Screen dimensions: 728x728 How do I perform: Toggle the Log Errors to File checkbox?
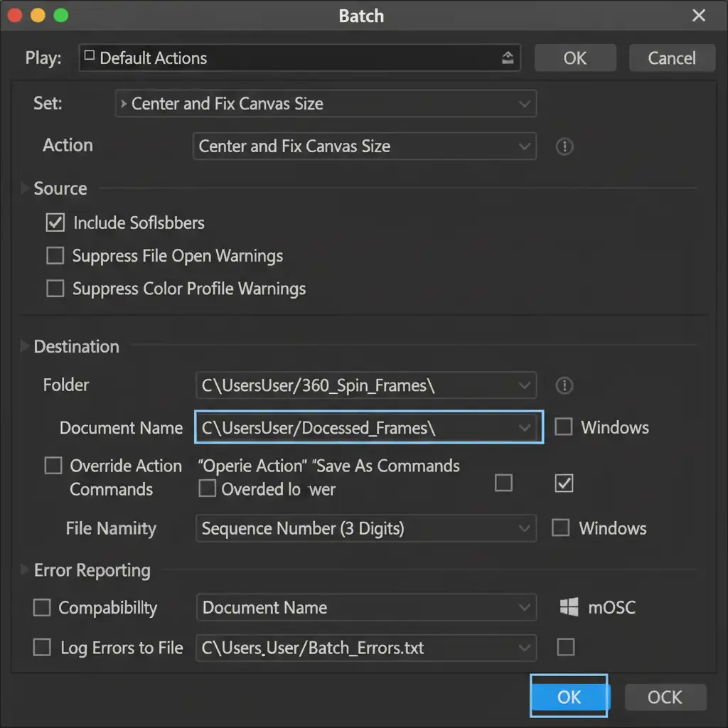point(43,648)
